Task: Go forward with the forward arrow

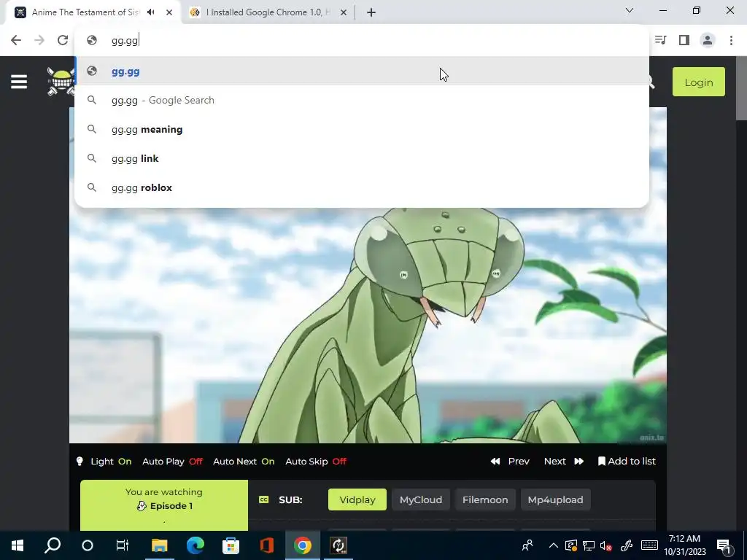Action: [39, 40]
